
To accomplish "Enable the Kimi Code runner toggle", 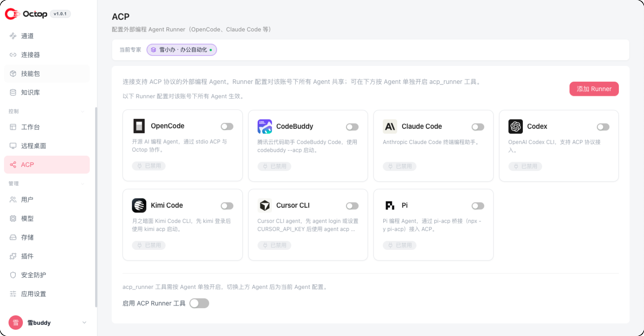I will tap(227, 206).
